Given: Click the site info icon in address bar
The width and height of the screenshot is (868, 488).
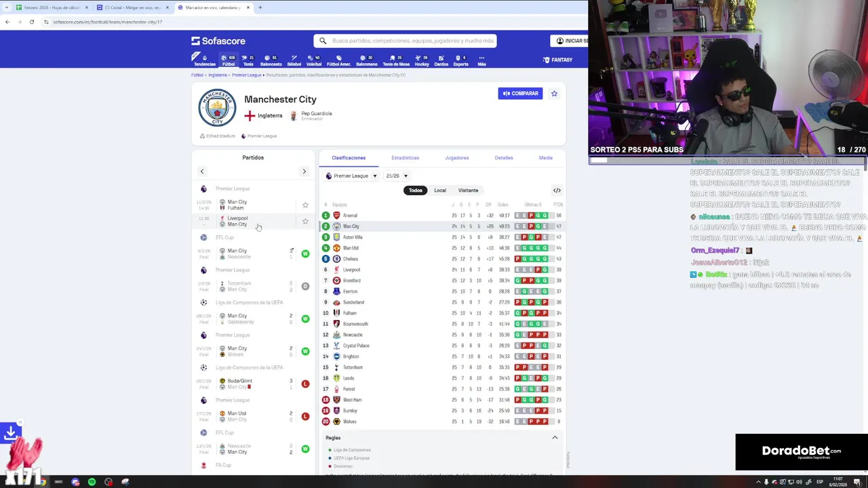Looking at the screenshot, I should click(46, 22).
